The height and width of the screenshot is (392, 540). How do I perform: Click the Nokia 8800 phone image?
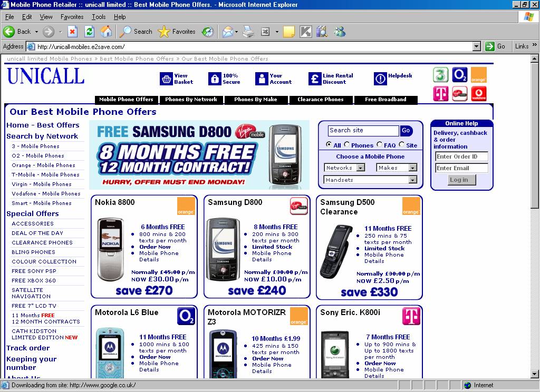[x=111, y=250]
